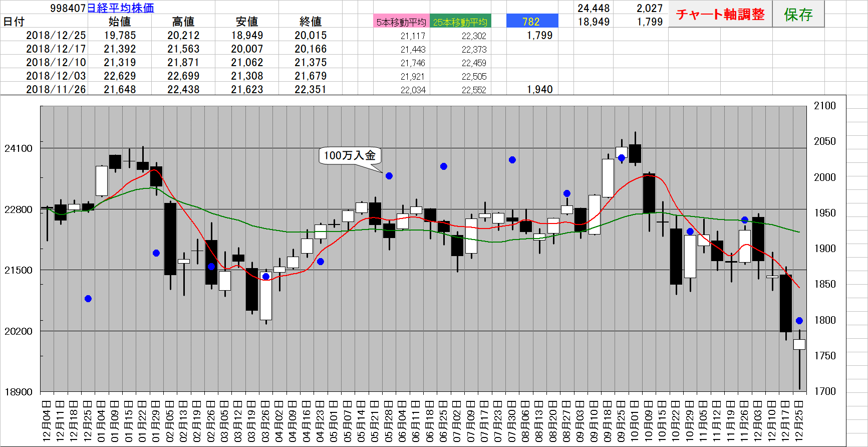The width and height of the screenshot is (868, 447).
Task: Select the date cell 2018/11/26
Action: [56, 89]
